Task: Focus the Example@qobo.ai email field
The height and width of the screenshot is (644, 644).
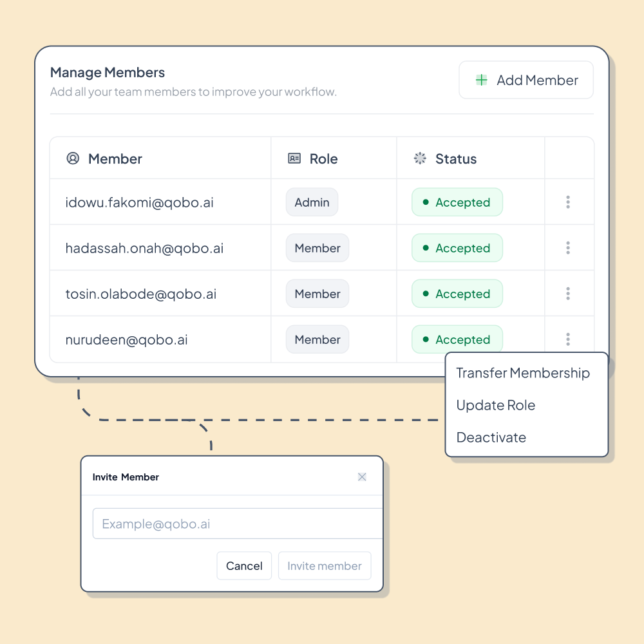Action: [x=238, y=524]
